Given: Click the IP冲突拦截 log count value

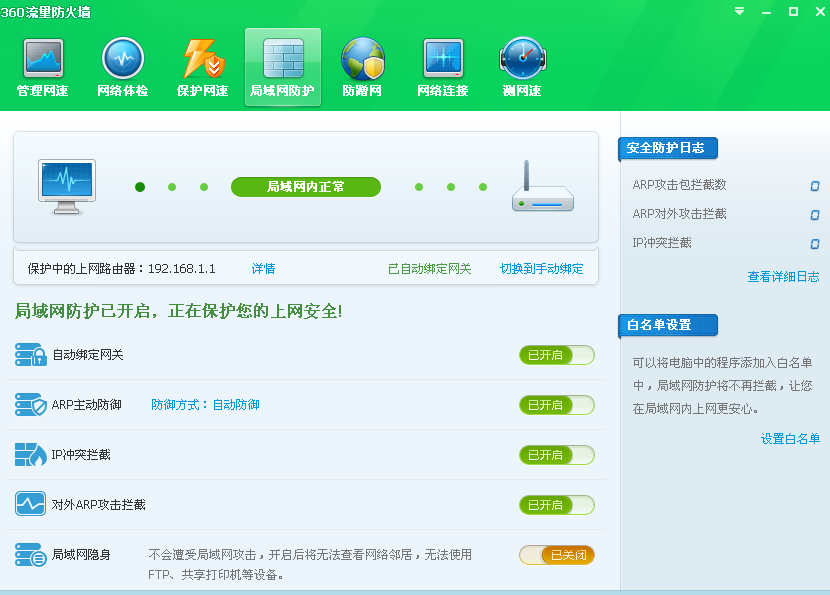Looking at the screenshot, I should (815, 244).
